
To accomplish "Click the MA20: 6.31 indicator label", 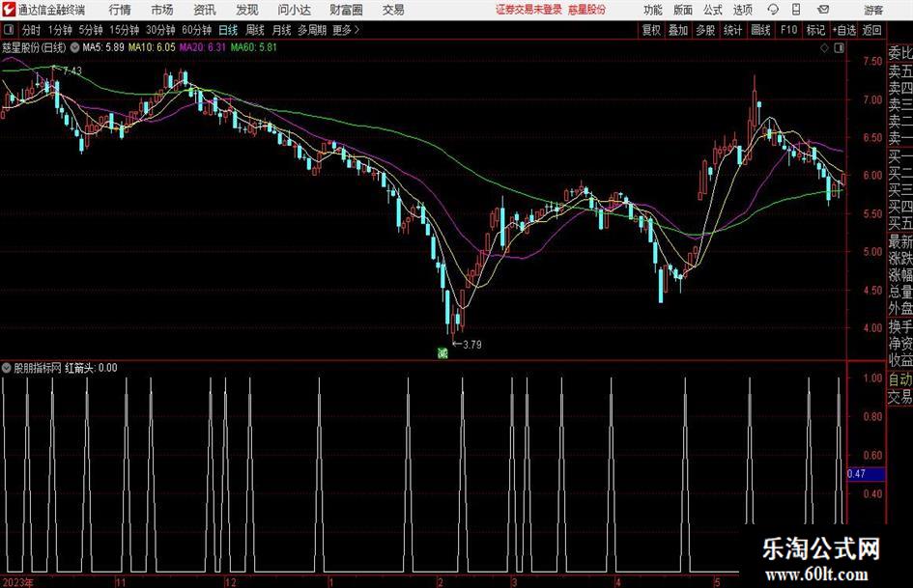I will (202, 47).
